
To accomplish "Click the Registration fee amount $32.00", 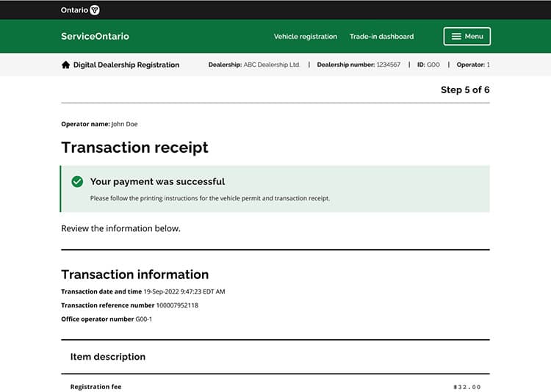I will 467,387.
